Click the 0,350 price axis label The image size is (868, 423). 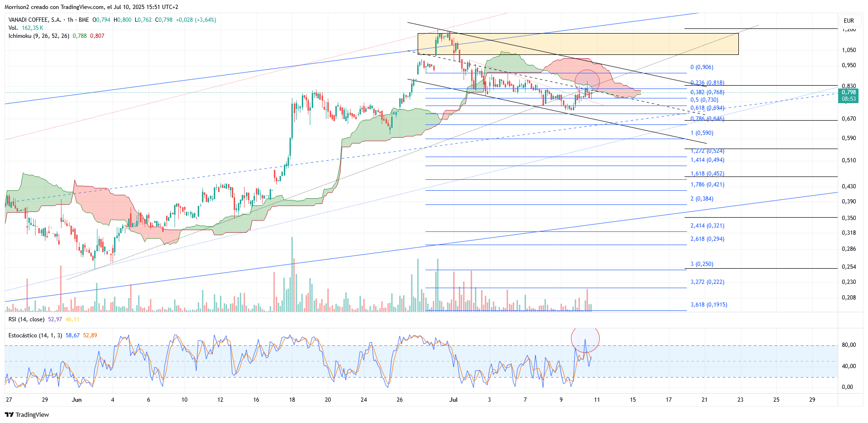849,218
